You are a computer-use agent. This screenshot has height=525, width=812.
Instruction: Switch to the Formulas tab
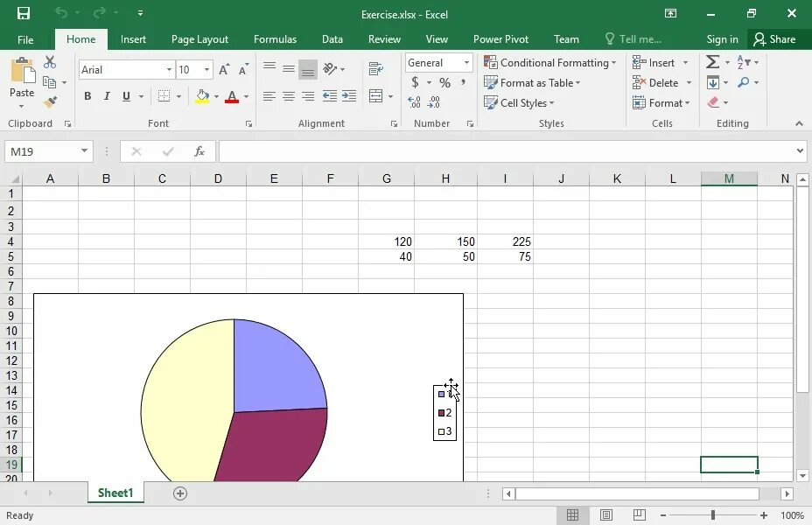click(x=275, y=39)
